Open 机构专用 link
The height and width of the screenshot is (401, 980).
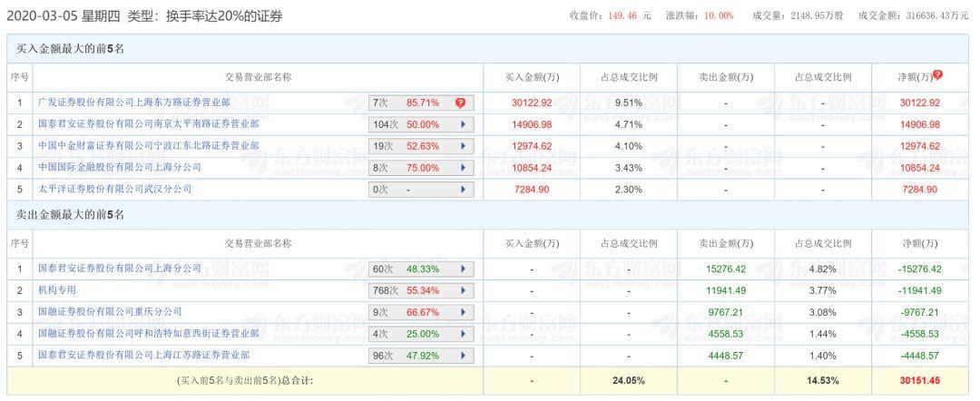point(57,290)
